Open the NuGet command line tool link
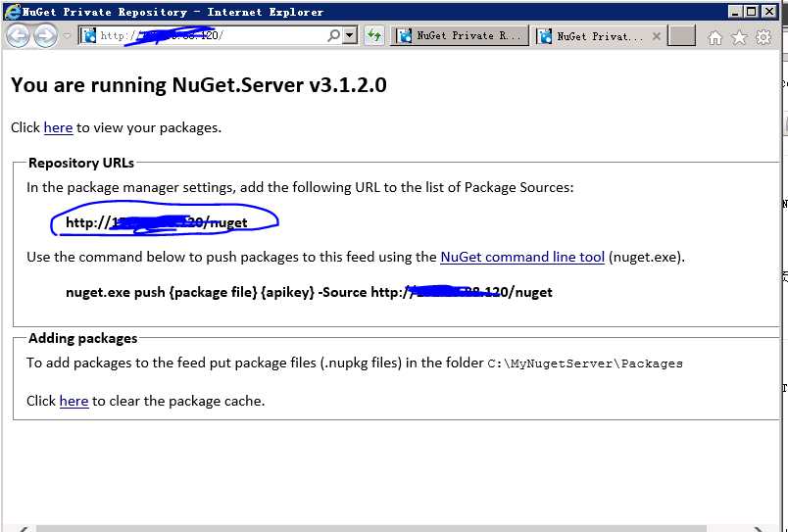This screenshot has width=788, height=532. click(522, 258)
